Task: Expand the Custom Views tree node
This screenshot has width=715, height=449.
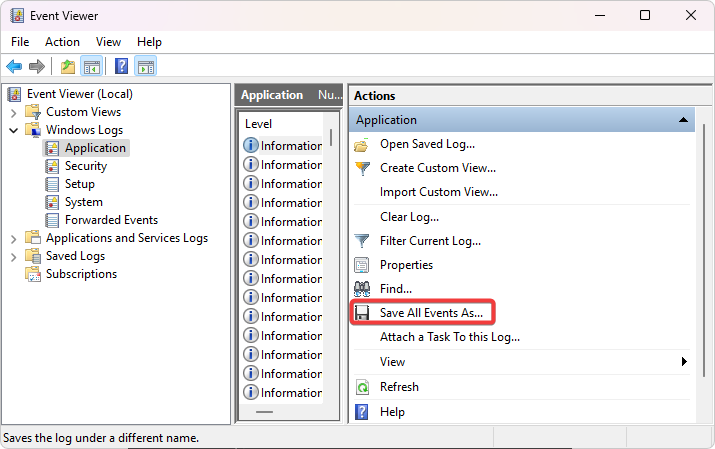Action: (13, 112)
